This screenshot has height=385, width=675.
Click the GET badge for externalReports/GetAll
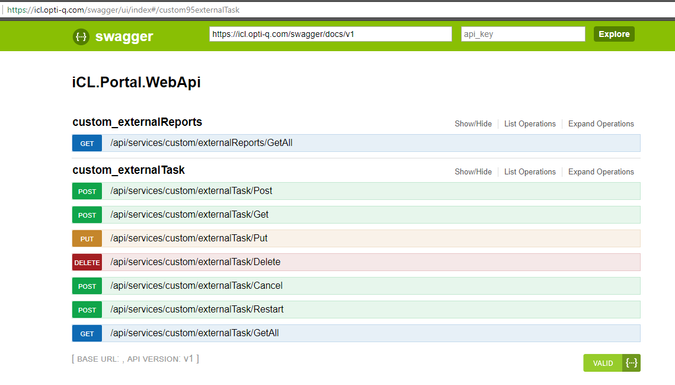point(87,143)
